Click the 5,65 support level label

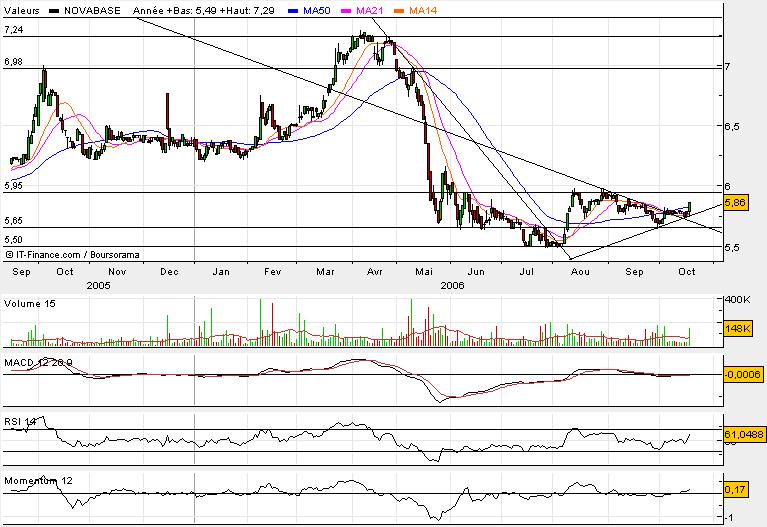(13, 221)
